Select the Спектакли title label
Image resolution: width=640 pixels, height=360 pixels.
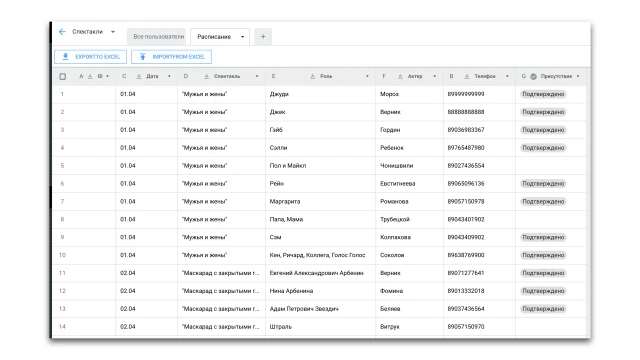(x=87, y=32)
